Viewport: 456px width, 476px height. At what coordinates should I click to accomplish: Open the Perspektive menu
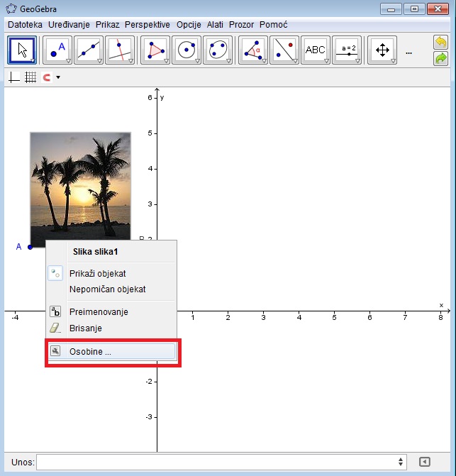(148, 25)
